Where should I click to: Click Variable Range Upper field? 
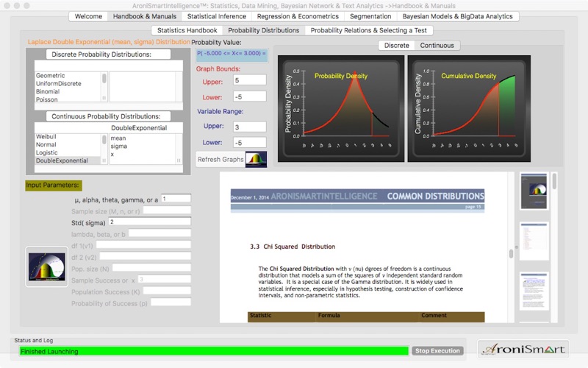pyautogui.click(x=250, y=127)
